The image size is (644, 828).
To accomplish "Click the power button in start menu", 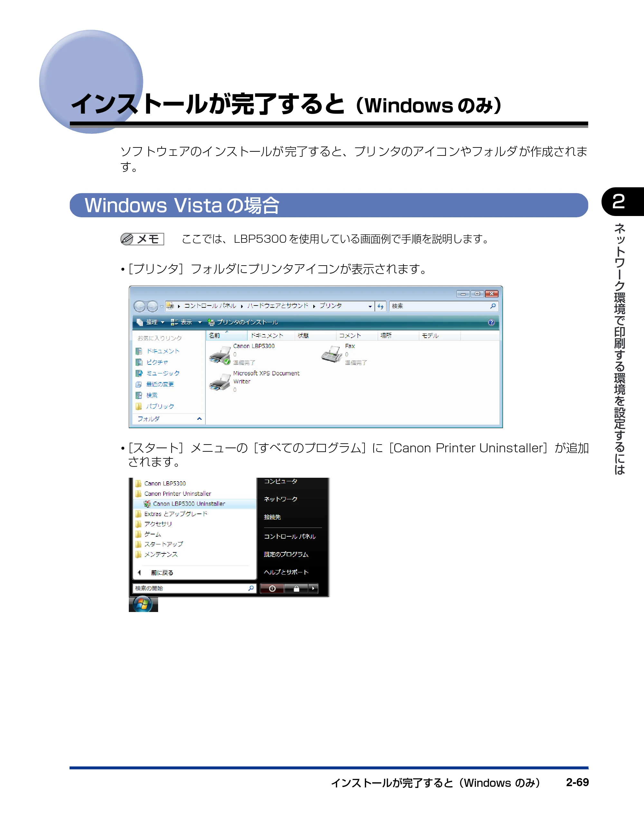I will coord(272,588).
